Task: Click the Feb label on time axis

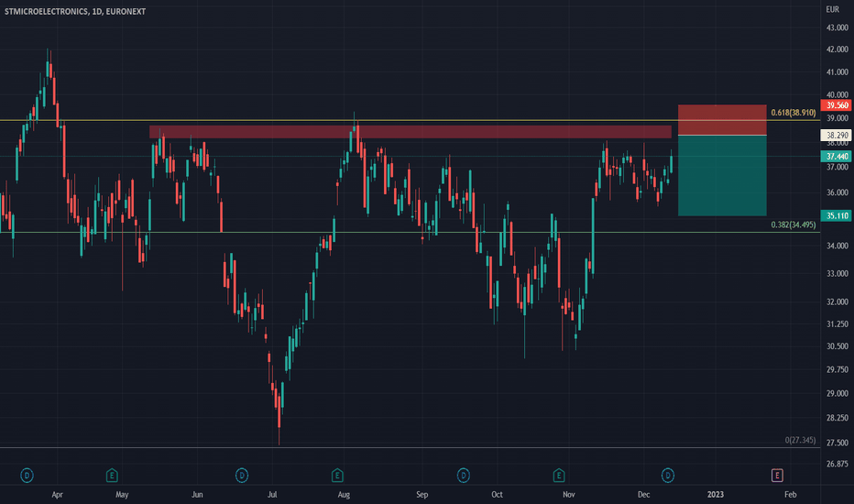Action: [790, 495]
